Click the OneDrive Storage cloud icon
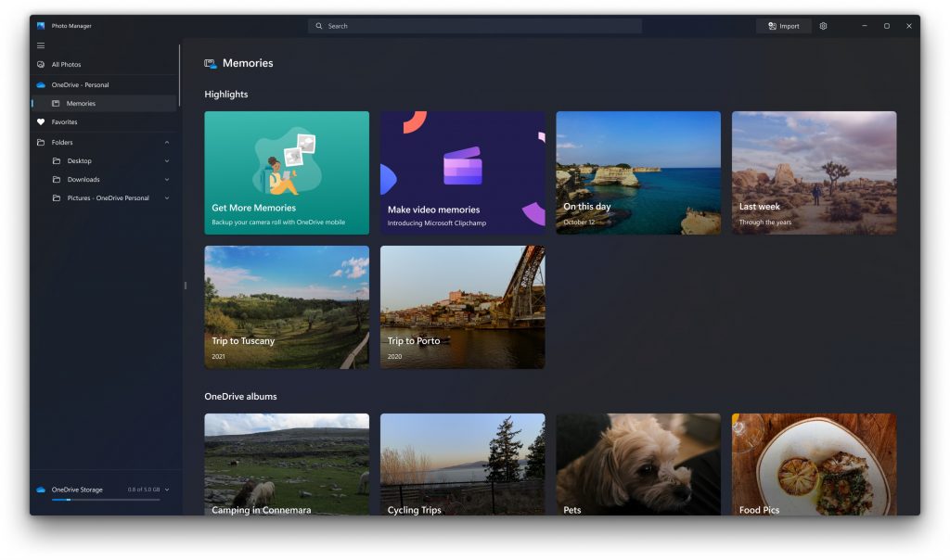950x560 pixels. coord(38,489)
